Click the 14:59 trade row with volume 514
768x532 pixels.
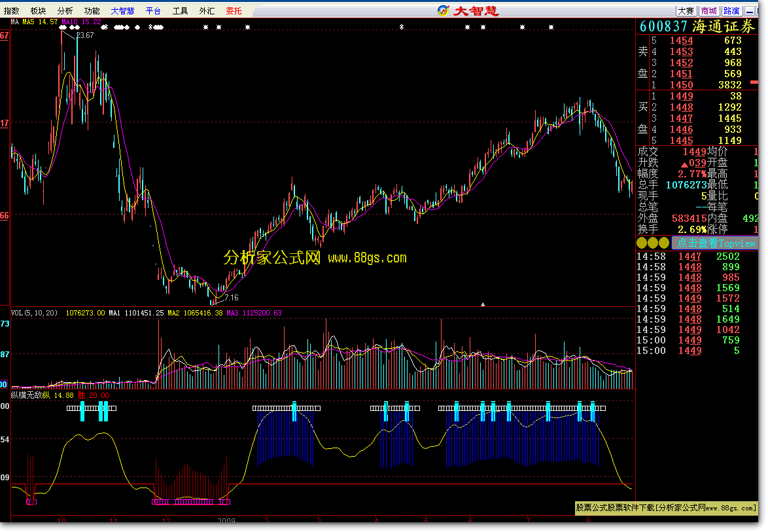(688, 309)
